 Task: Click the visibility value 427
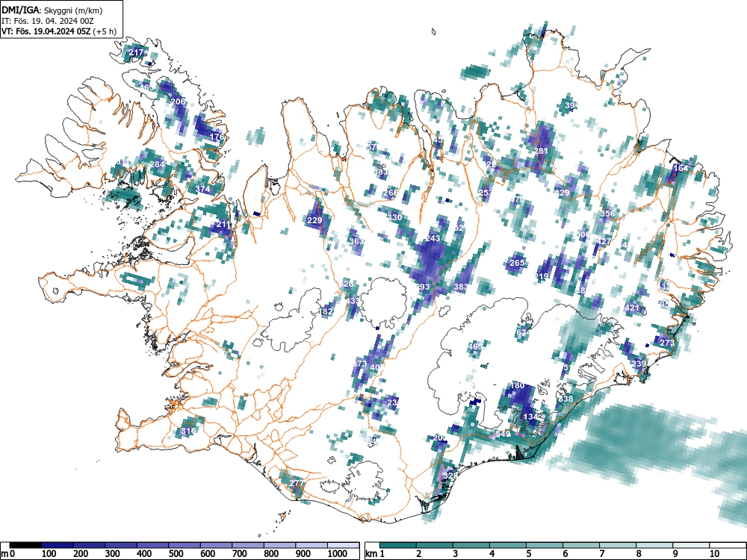coord(603,241)
